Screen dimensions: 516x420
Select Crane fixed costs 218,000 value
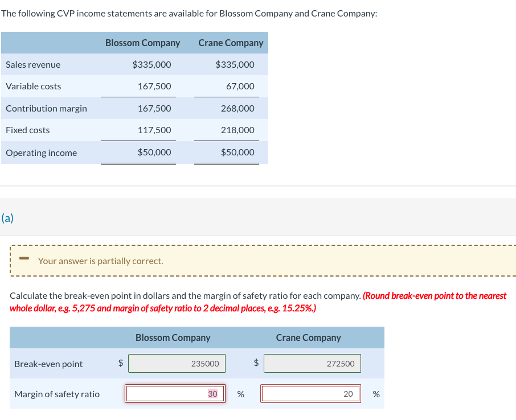point(237,130)
